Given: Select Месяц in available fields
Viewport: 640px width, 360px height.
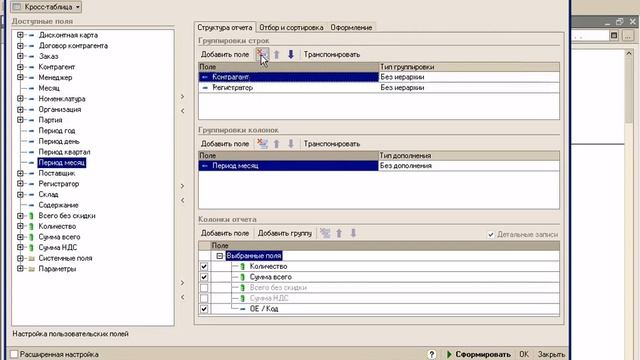Looking at the screenshot, I should pyautogui.click(x=49, y=88).
